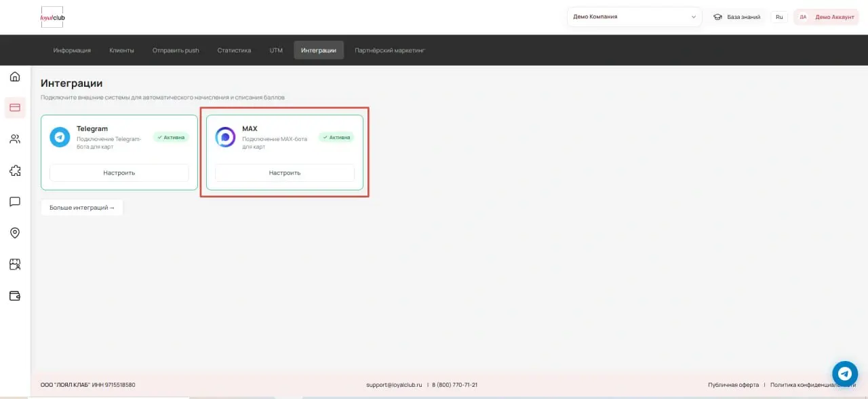Click support@loyalclub.ru email link
The height and width of the screenshot is (399, 868).
point(394,385)
